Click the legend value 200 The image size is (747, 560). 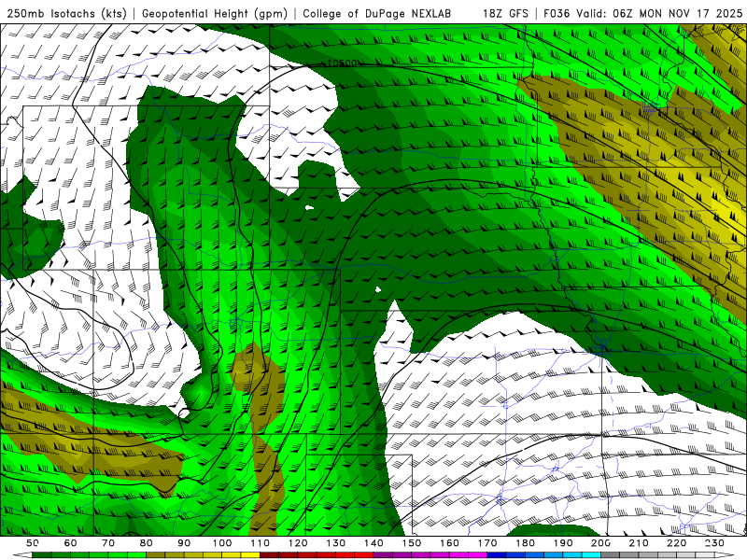(601, 543)
